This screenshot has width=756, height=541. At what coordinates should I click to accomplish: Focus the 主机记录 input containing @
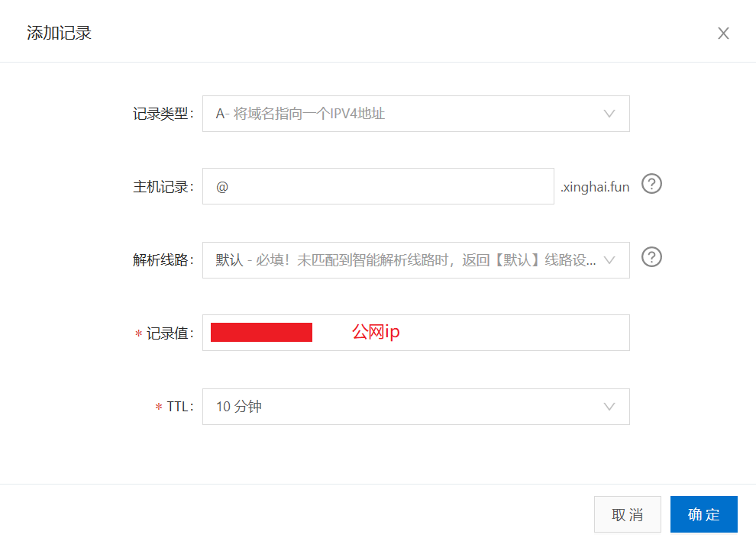coord(378,186)
